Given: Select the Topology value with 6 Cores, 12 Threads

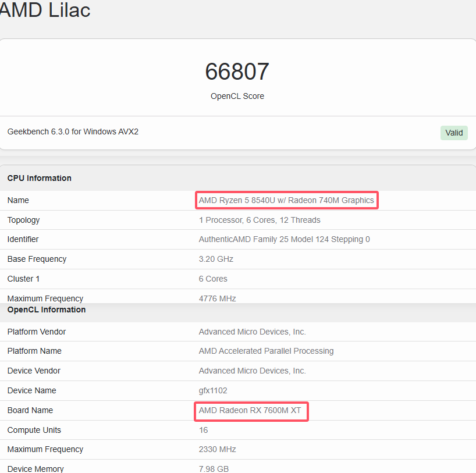Looking at the screenshot, I should click(x=260, y=220).
